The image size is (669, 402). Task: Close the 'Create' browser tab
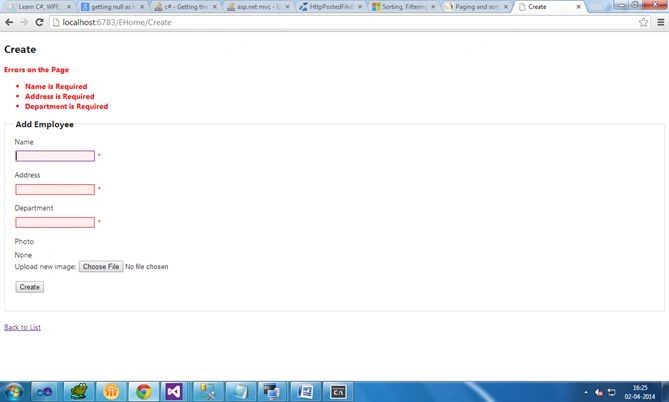[578, 7]
